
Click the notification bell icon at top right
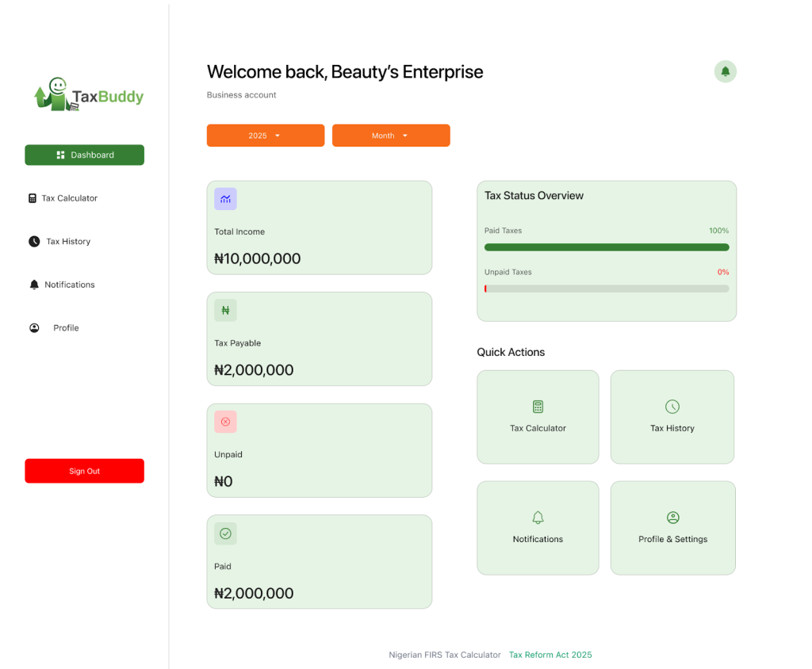coord(725,71)
